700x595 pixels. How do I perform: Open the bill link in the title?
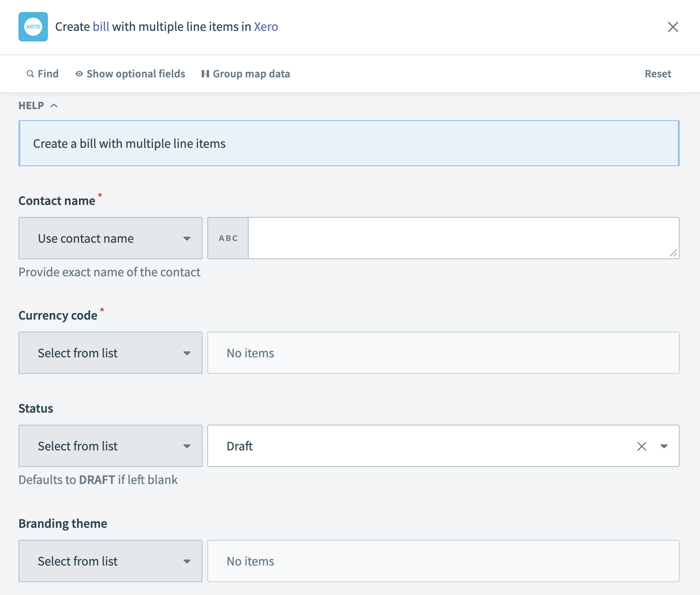(x=101, y=26)
